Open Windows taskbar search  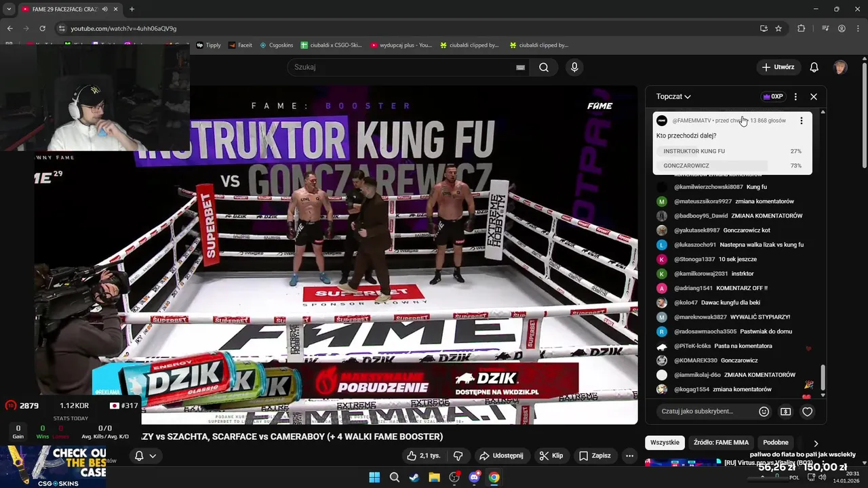[x=394, y=477]
